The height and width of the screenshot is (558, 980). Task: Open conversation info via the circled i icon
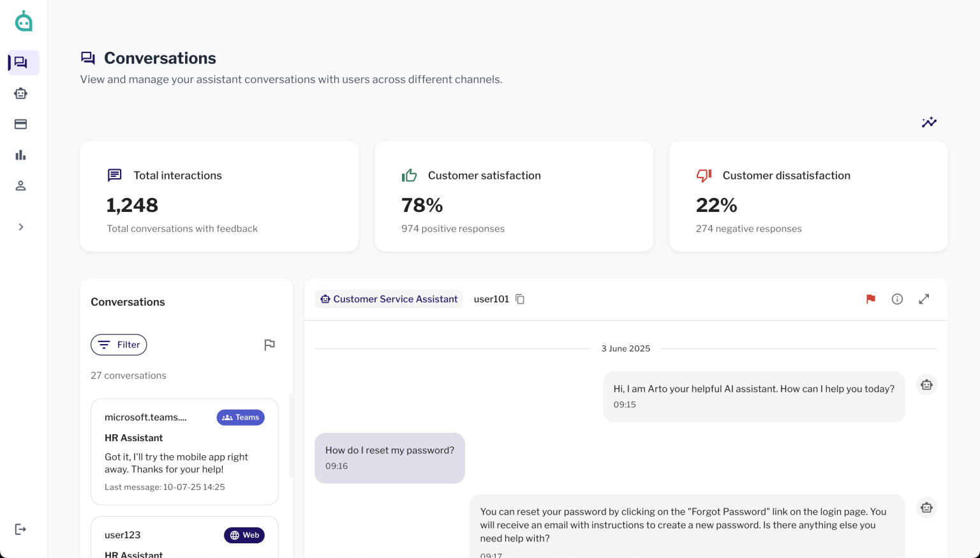[x=897, y=299]
